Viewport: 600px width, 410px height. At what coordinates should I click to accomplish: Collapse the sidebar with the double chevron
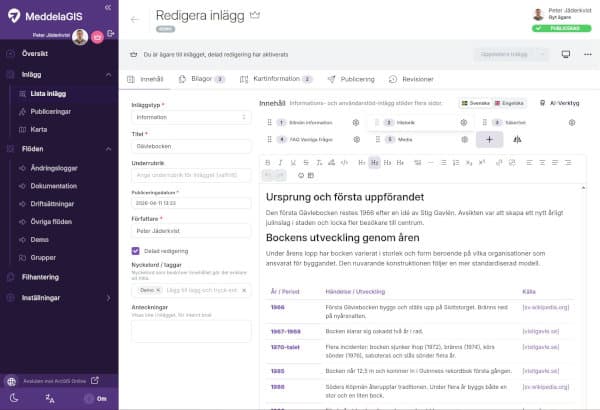[108, 7]
